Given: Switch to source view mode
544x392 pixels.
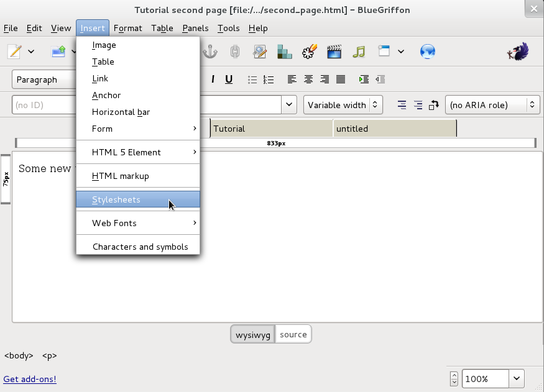Looking at the screenshot, I should tap(293, 335).
